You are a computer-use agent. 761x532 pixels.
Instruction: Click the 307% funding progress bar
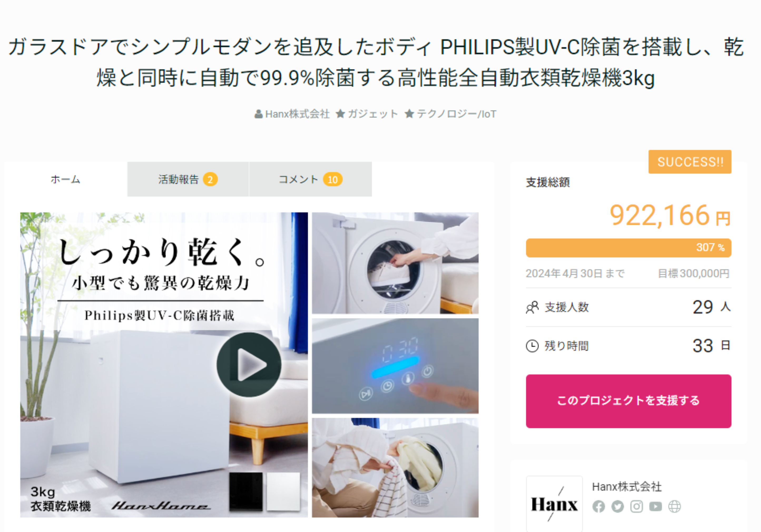(629, 248)
